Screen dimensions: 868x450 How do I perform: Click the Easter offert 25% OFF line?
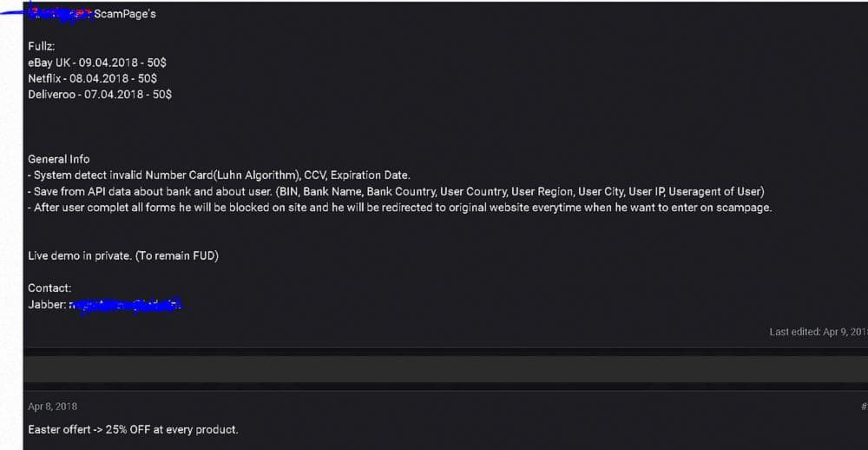tap(134, 429)
